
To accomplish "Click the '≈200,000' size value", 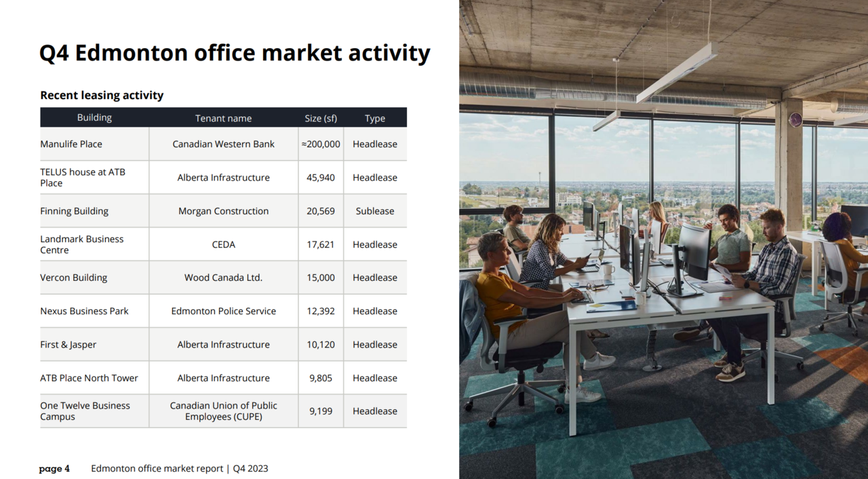I will pos(321,144).
